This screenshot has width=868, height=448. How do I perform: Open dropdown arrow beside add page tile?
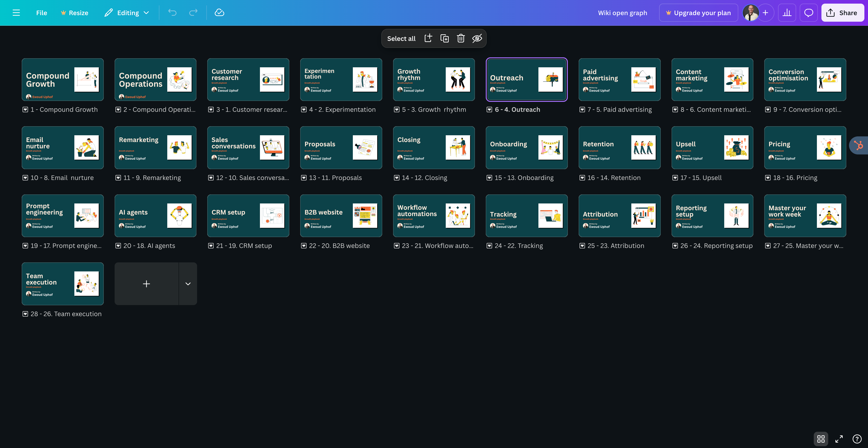point(188,284)
